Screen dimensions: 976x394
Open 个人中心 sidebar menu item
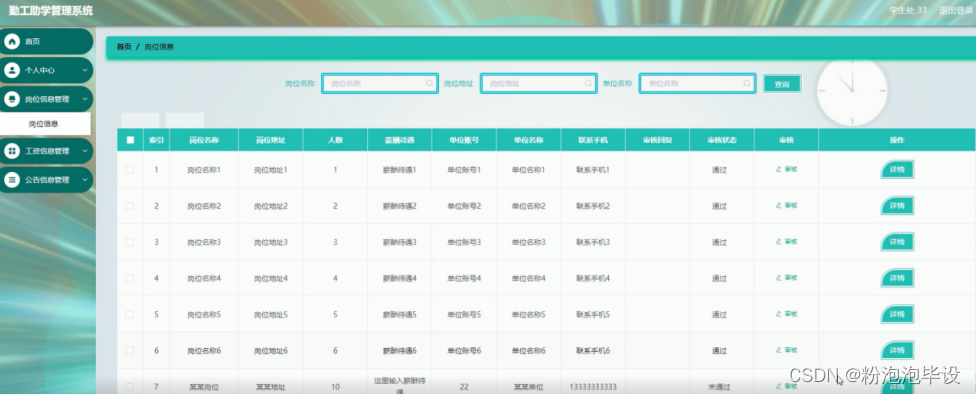46,70
